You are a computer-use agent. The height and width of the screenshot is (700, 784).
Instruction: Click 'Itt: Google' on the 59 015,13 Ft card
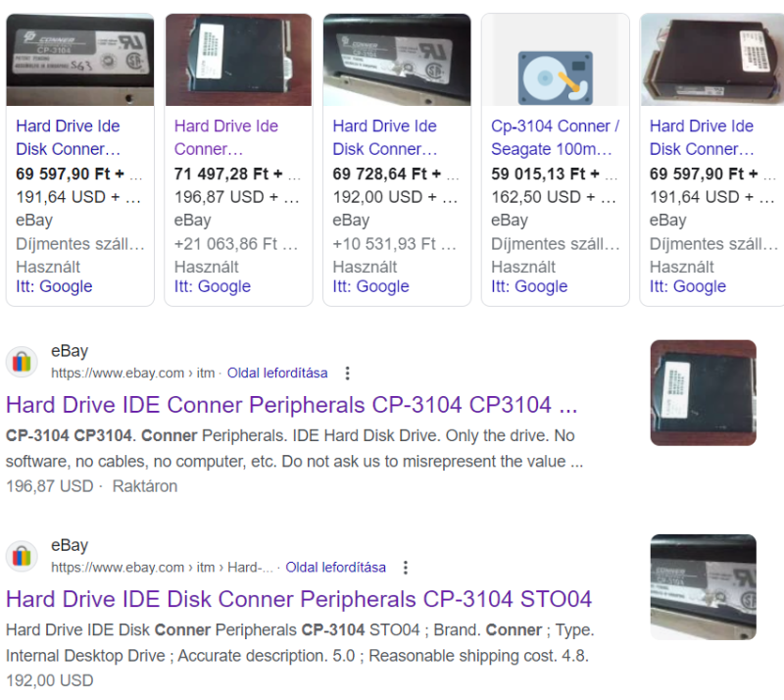click(529, 286)
